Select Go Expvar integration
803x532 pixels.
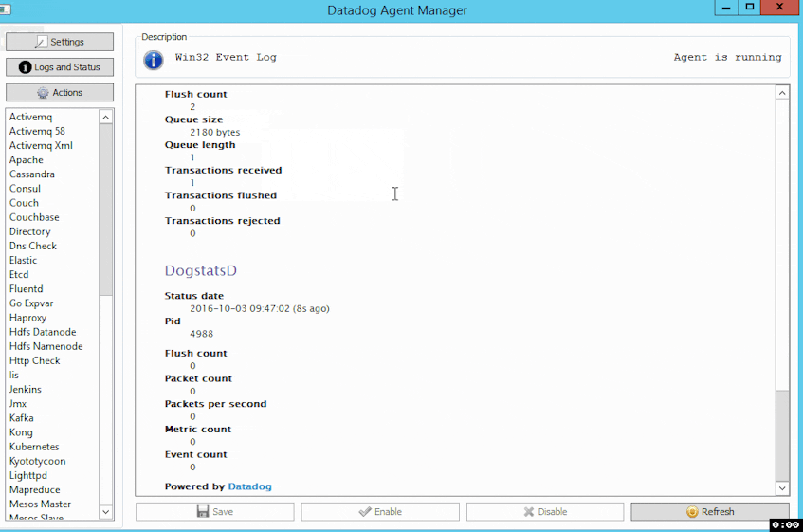click(x=31, y=303)
